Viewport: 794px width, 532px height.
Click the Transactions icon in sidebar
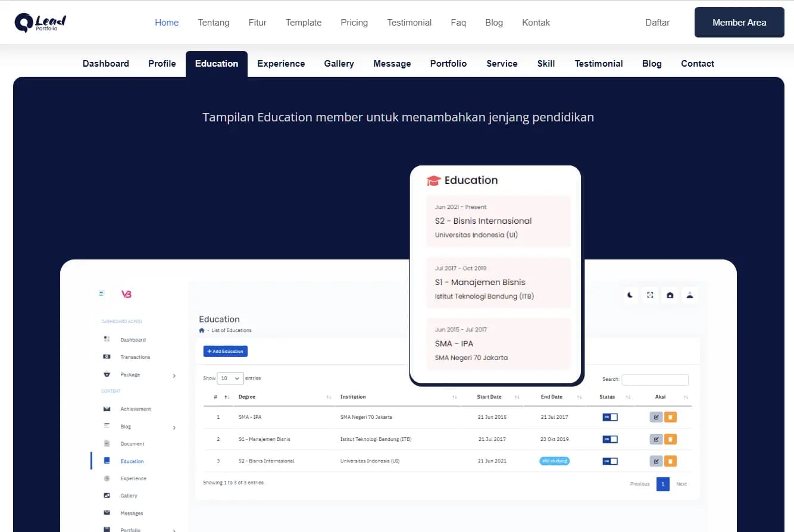(107, 356)
